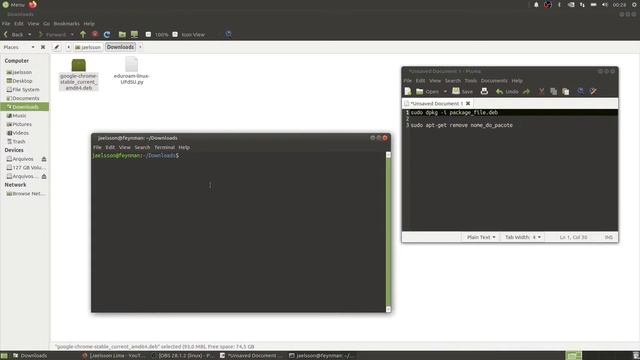
Task: Open the Go menu in file manager
Action: pos(47,24)
